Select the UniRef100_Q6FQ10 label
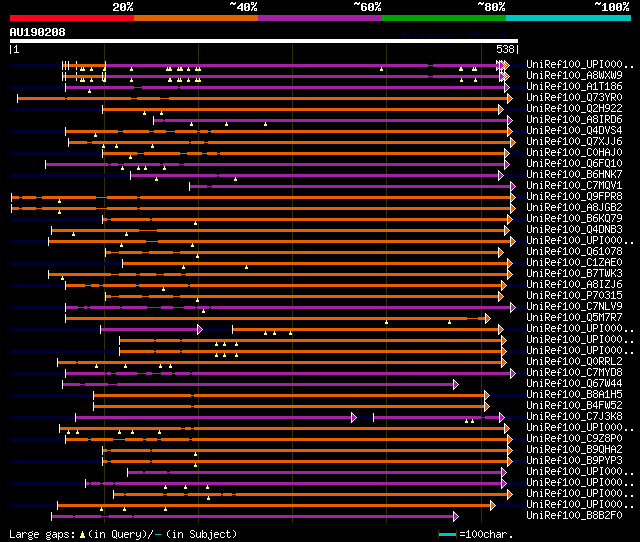640x542 pixels. point(574,163)
